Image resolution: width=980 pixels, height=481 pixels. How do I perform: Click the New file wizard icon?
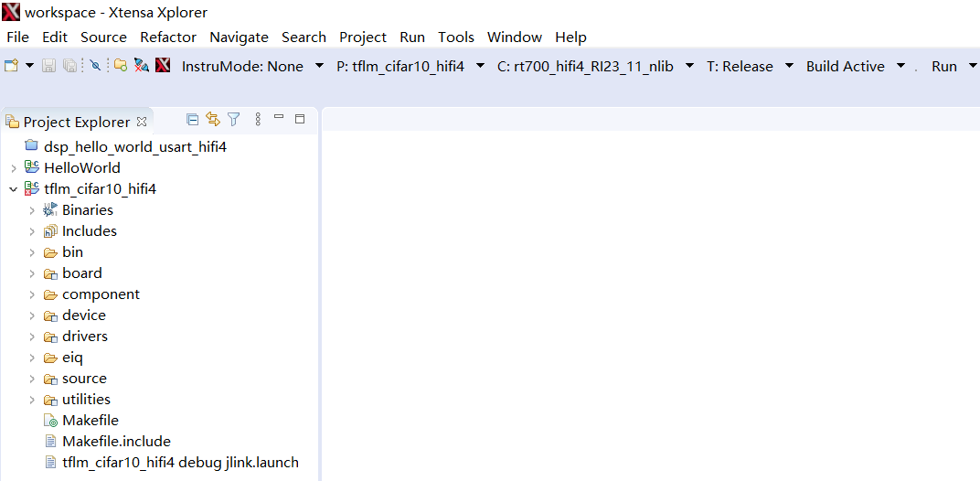point(11,66)
